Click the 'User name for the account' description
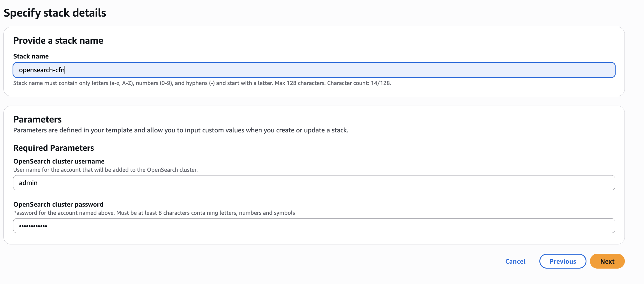 pos(105,170)
